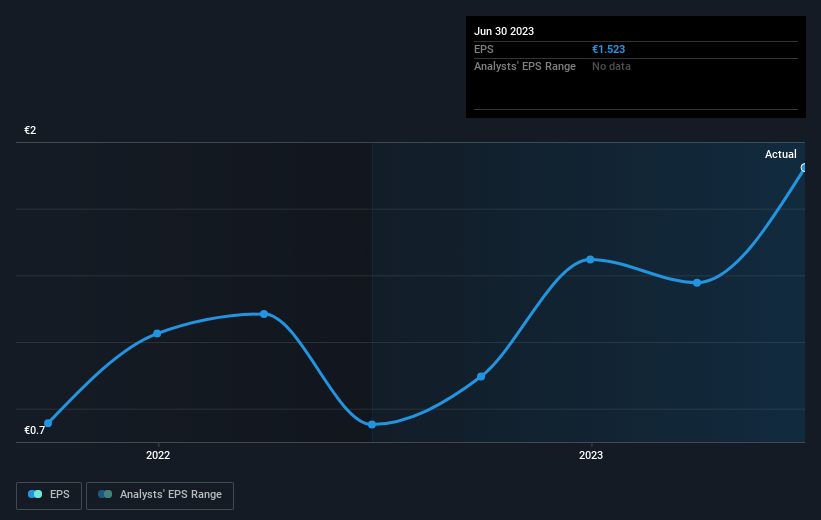Click the 2022 x-axis label
The width and height of the screenshot is (821, 520).
tap(158, 455)
